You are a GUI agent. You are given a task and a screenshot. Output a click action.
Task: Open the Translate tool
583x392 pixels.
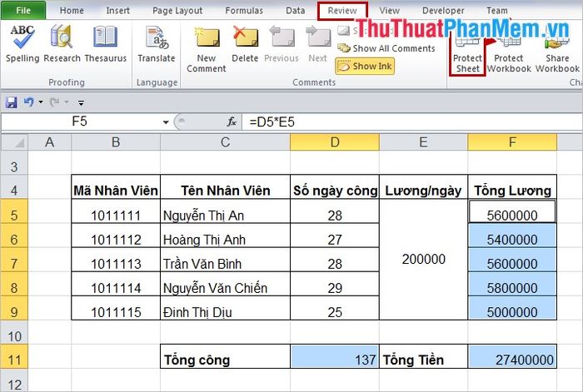(x=157, y=44)
